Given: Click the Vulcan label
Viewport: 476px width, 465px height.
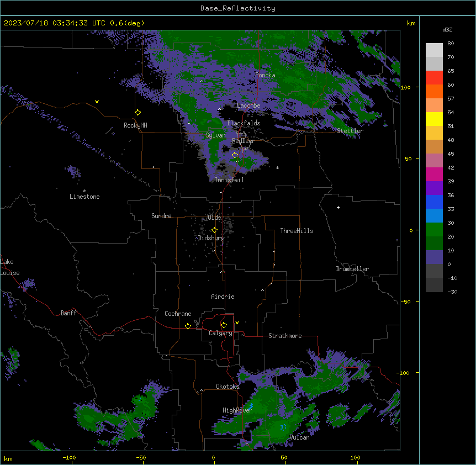Looking at the screenshot, I should point(300,437).
